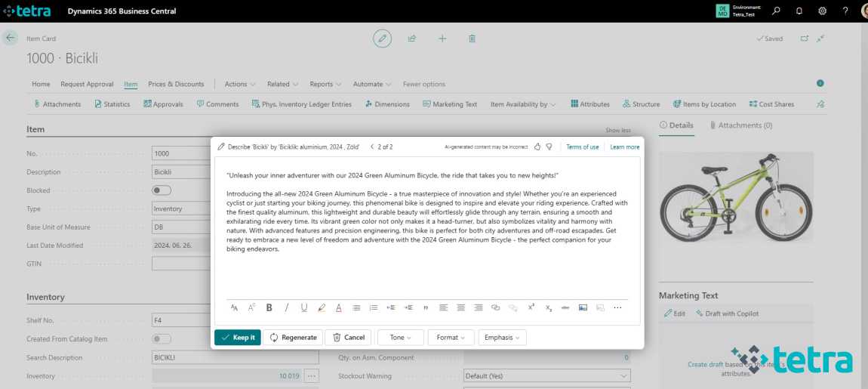Insert an image via the editor toolbar
Viewport: 868px width, 389px height.
(583, 307)
